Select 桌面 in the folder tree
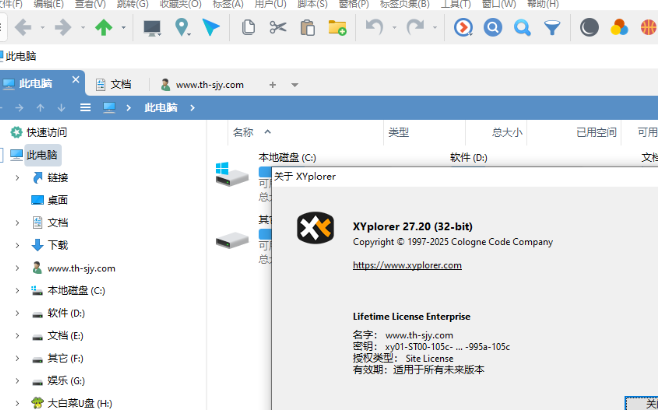658x410 pixels. (x=57, y=200)
